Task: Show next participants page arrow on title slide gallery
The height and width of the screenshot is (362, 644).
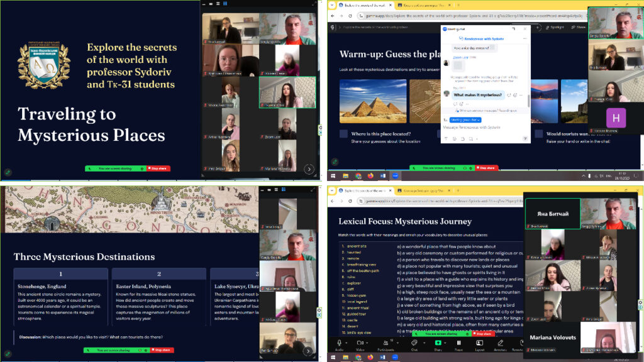Action: pos(309,168)
